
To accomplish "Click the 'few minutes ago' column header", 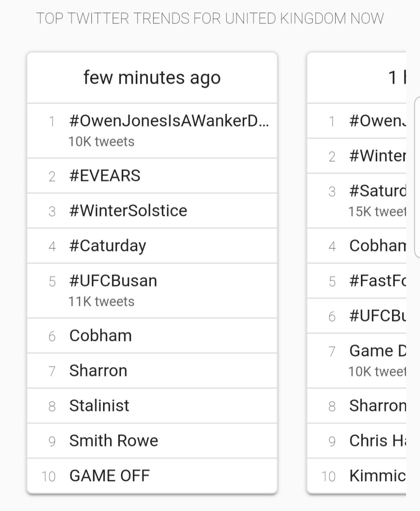I will coord(152,77).
